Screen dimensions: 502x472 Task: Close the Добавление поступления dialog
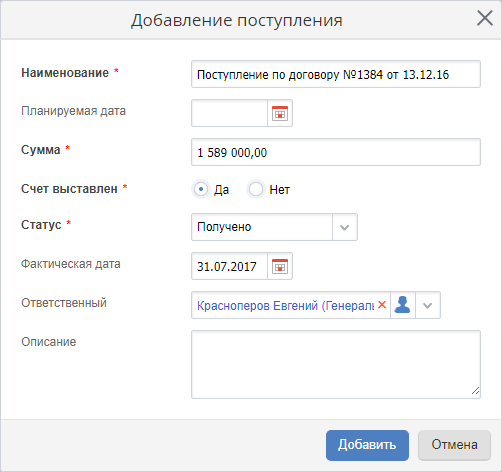click(x=485, y=18)
